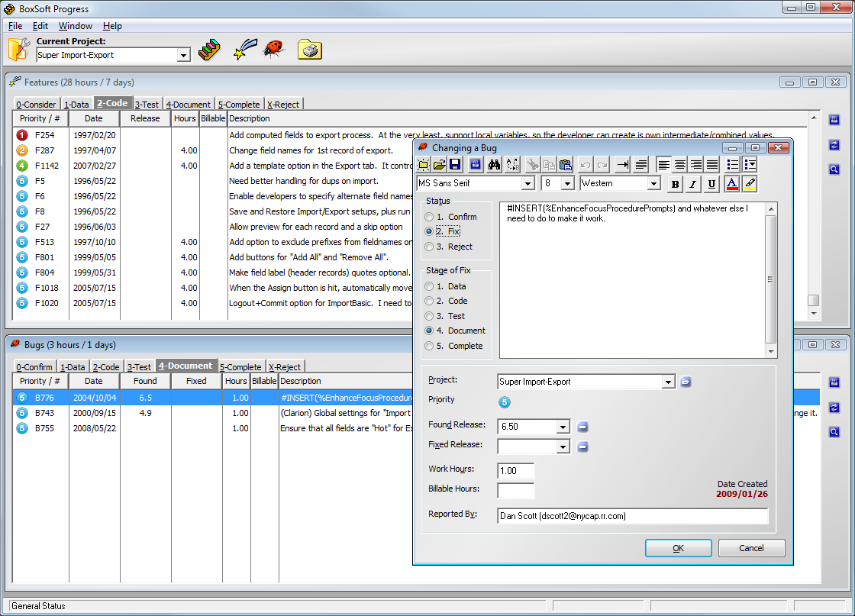This screenshot has height=616, width=855.
Task: Toggle Bold formatting
Action: tap(675, 184)
